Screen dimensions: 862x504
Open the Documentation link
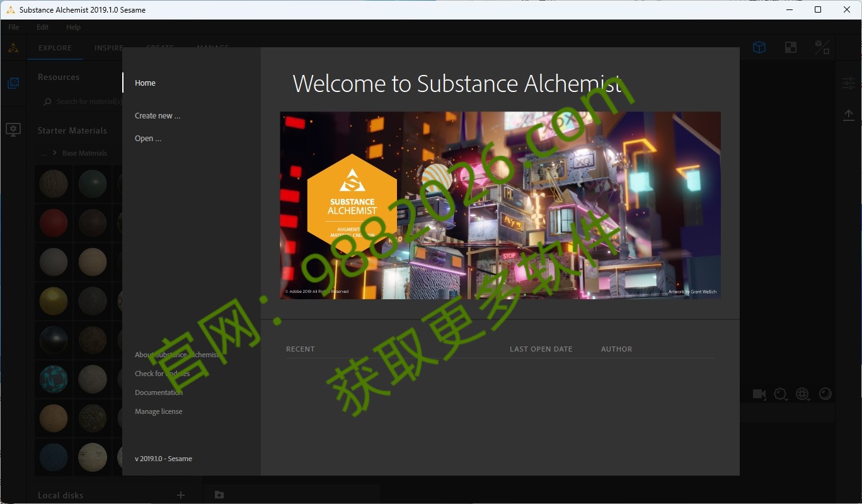pyautogui.click(x=159, y=392)
